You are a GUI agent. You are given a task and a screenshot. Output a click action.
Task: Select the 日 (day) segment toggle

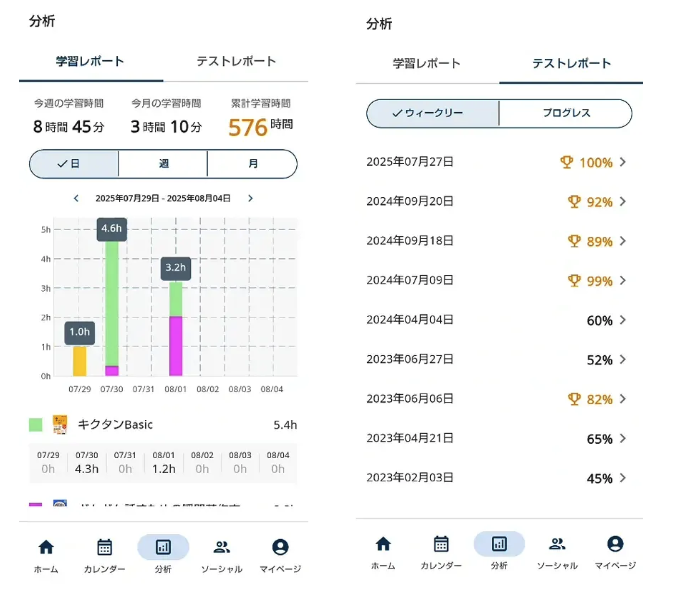pyautogui.click(x=74, y=164)
